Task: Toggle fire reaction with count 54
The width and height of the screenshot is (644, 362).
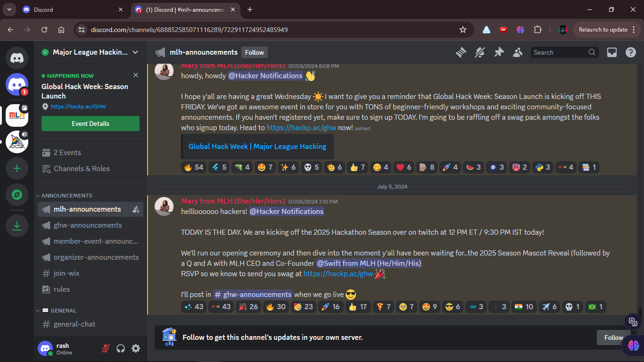Action: click(x=194, y=167)
